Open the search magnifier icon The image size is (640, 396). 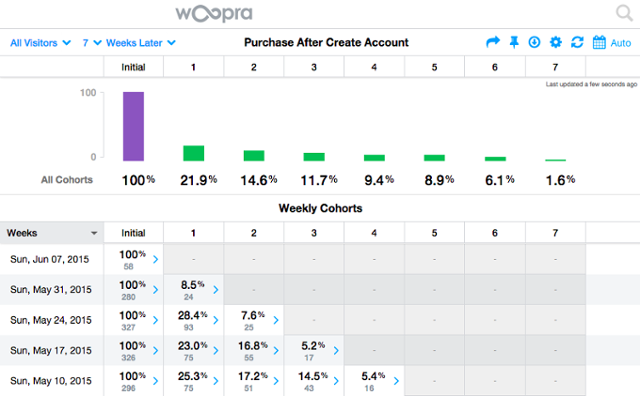(624, 13)
